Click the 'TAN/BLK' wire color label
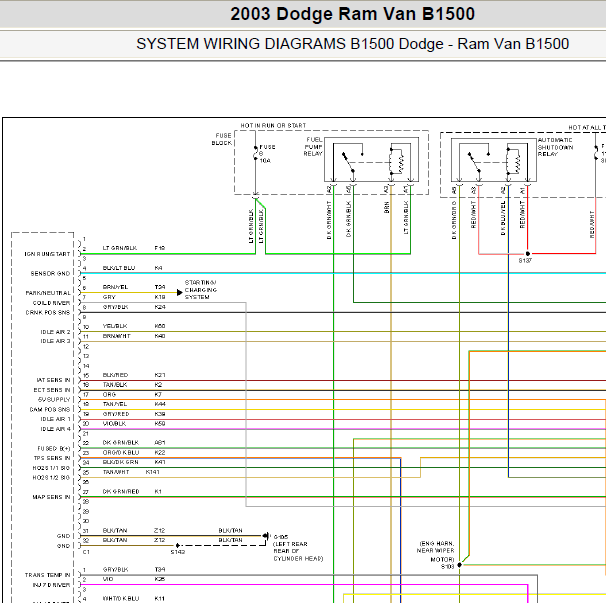This screenshot has width=606, height=603. [x=115, y=385]
